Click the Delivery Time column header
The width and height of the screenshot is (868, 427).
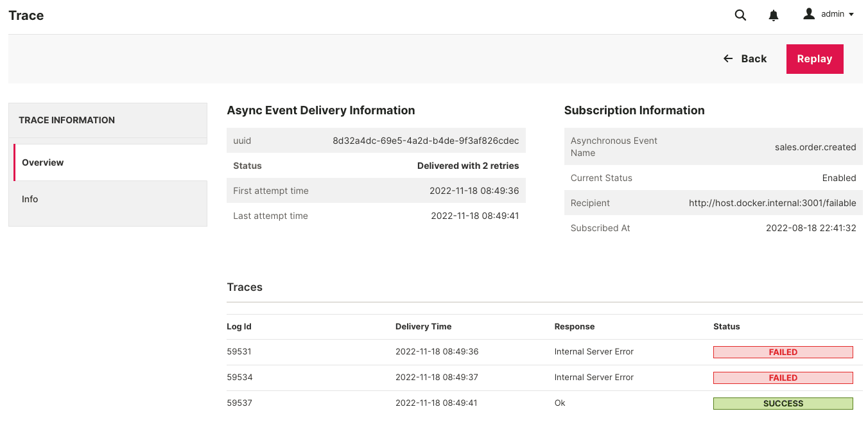[423, 327]
